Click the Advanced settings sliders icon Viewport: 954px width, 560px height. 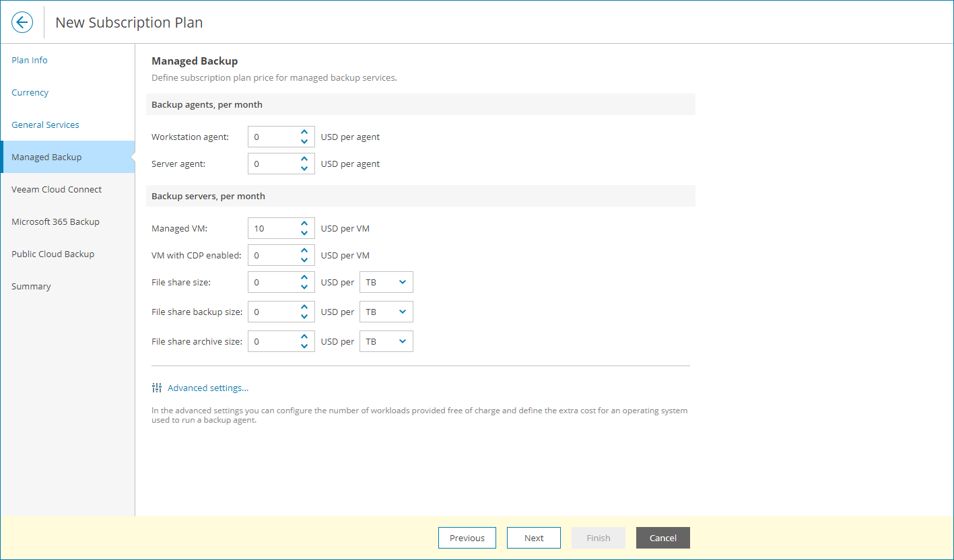click(157, 388)
